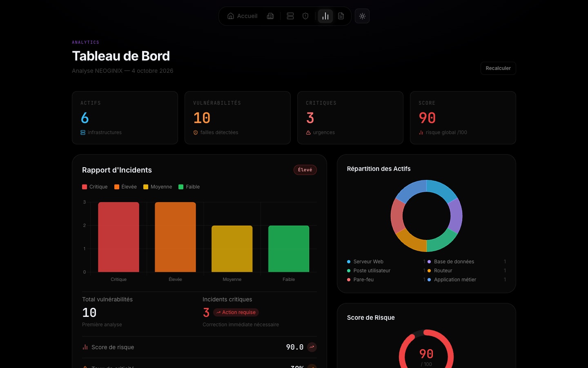Screen dimensions: 588x368
Task: Click the CRITIQUES card value 3
Action: tap(310, 118)
